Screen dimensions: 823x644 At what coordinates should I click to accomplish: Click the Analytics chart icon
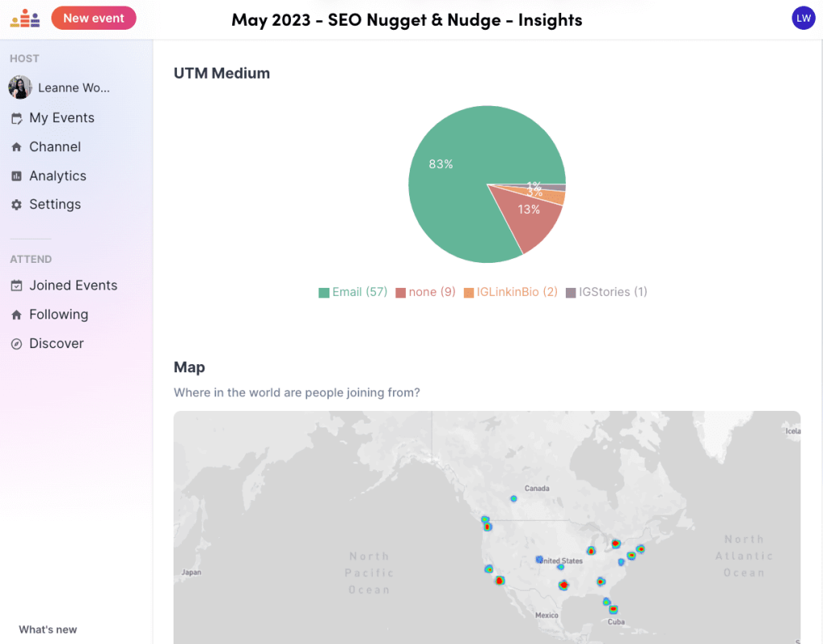(x=17, y=176)
